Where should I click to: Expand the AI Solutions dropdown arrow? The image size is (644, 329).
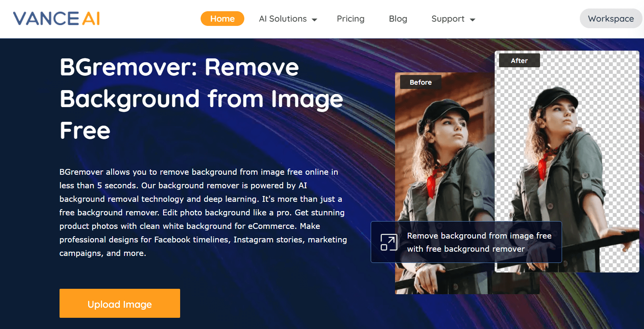coord(315,20)
